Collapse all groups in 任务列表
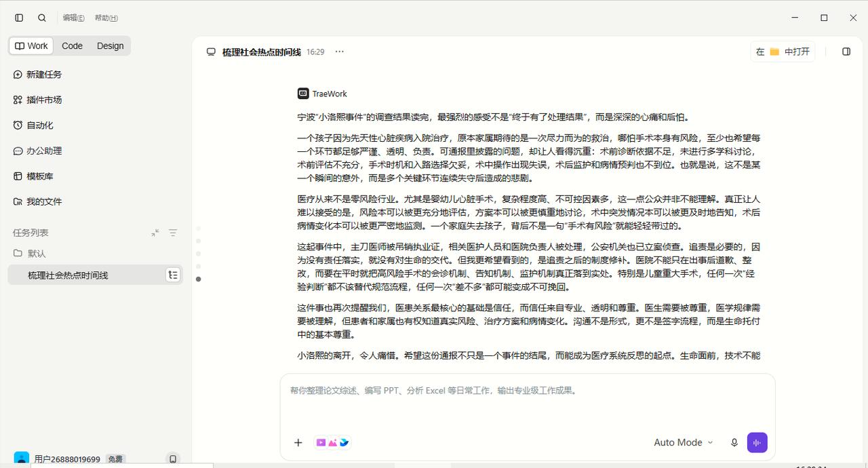 coord(155,233)
